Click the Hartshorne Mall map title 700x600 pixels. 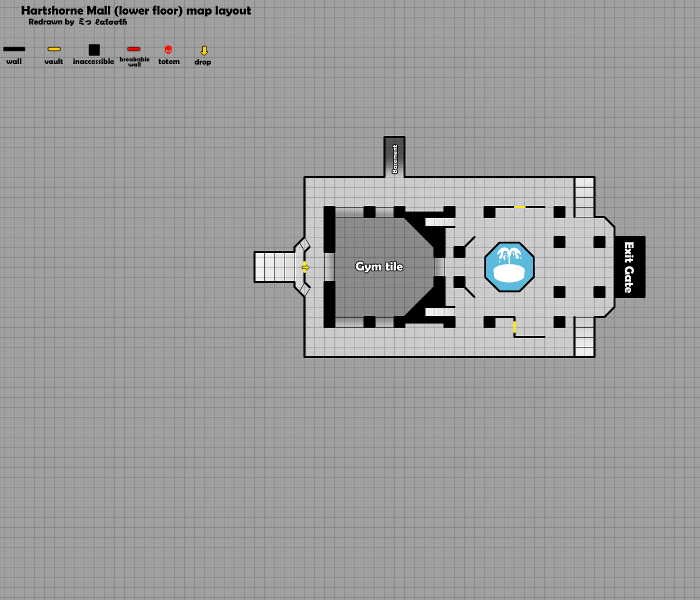[136, 10]
